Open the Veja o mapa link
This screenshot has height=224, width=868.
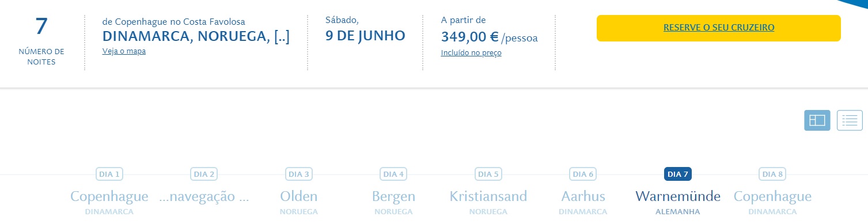pyautogui.click(x=124, y=51)
